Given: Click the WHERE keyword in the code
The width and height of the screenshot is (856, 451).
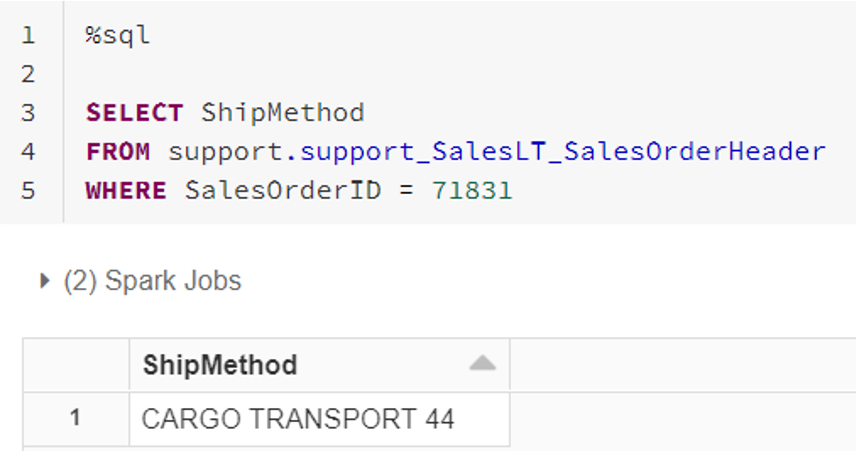Looking at the screenshot, I should 126,190.
